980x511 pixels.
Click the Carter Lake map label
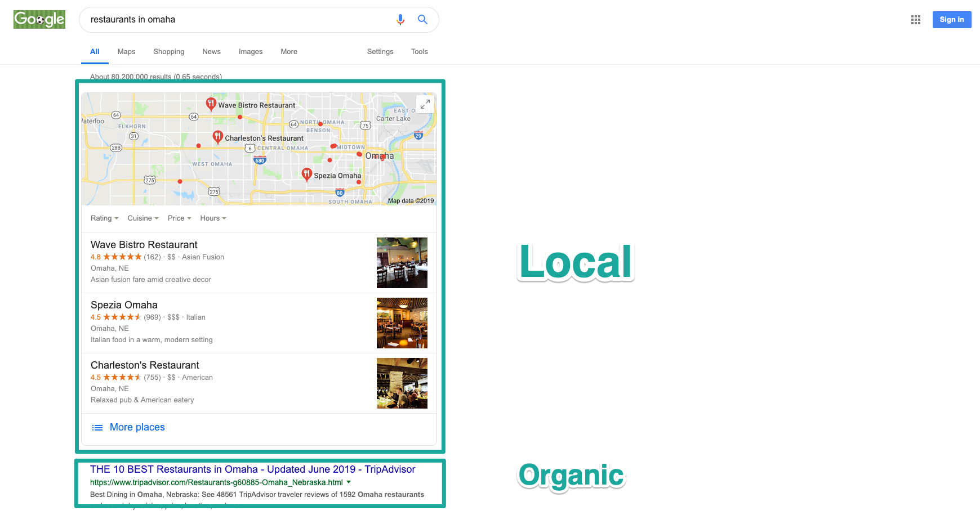point(393,119)
